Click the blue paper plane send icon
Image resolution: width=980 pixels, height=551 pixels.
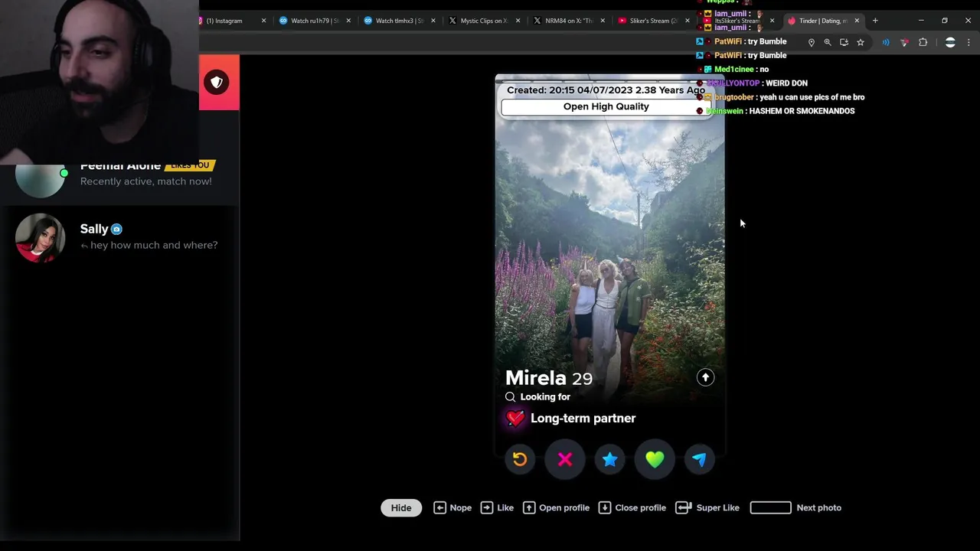tap(699, 459)
